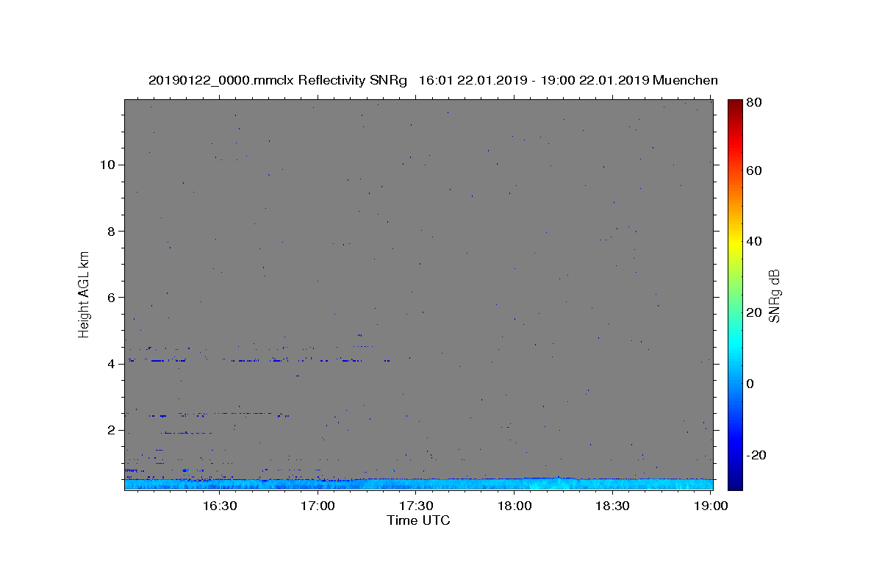The height and width of the screenshot is (588, 882).
Task: Click the colorbar tick value 20
Action: [756, 312]
